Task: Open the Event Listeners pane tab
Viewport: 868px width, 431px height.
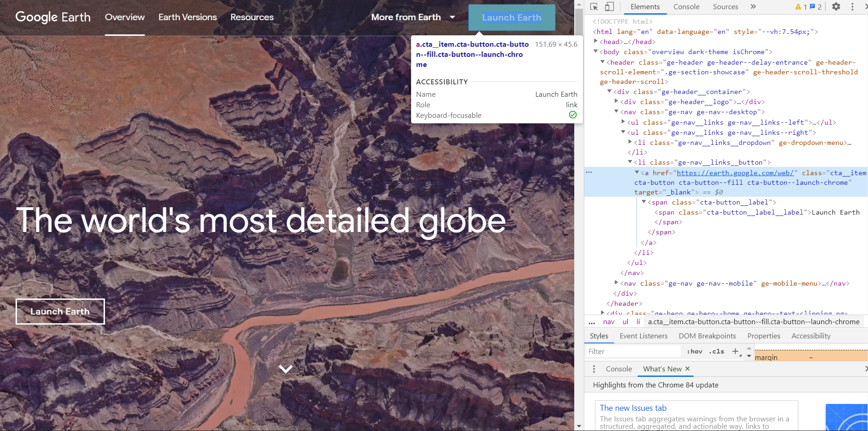Action: (x=643, y=336)
